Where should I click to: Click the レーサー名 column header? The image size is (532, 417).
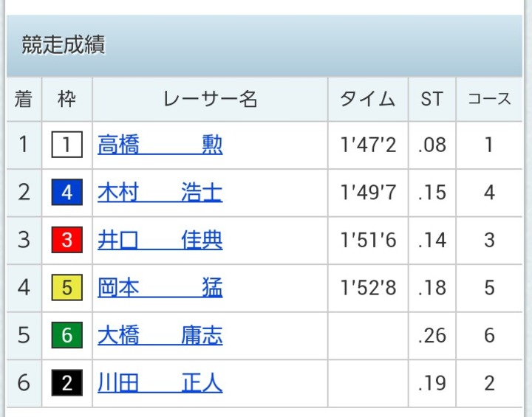(210, 100)
